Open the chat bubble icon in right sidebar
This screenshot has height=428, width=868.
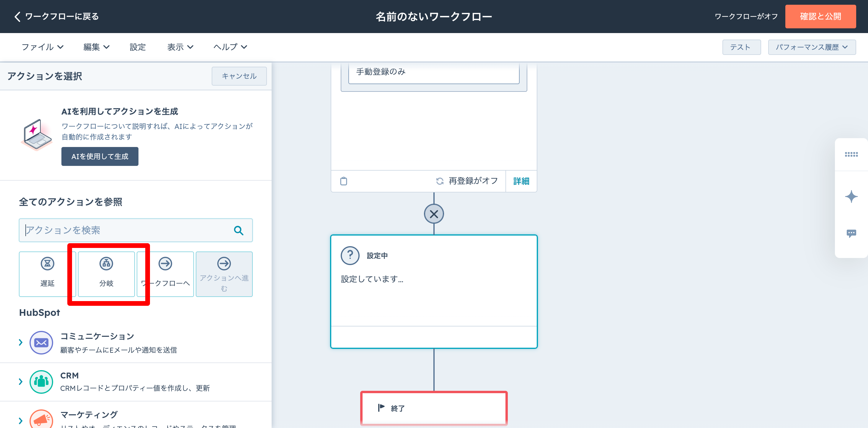851,233
